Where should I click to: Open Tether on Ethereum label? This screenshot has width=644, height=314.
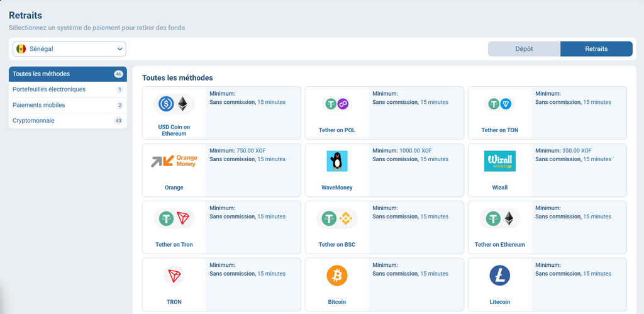click(500, 245)
